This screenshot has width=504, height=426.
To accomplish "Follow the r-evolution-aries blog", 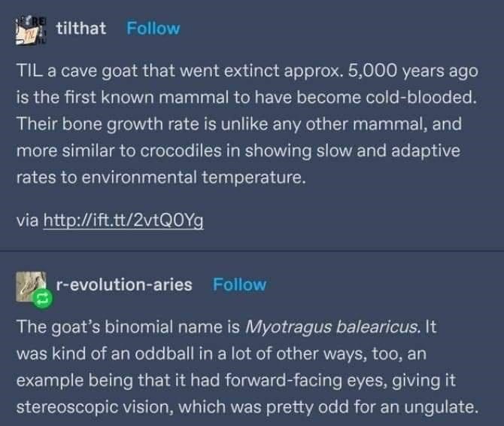I will click(239, 285).
